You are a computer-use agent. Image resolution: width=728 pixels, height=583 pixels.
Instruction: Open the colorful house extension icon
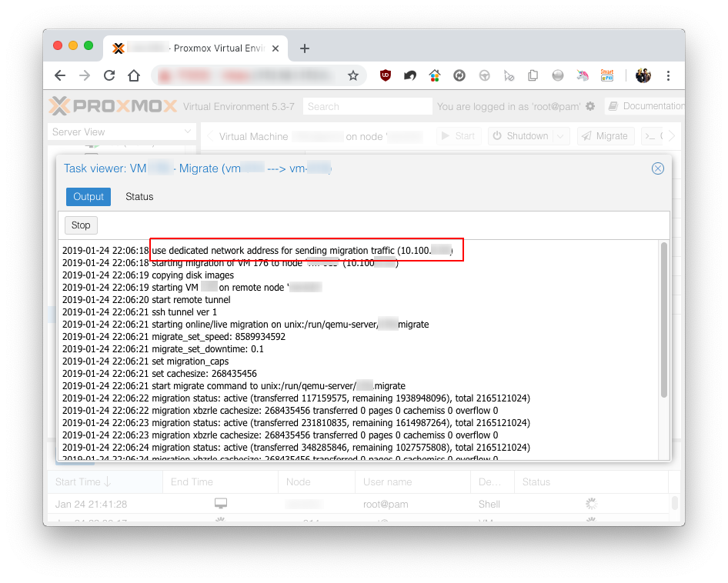pos(435,75)
